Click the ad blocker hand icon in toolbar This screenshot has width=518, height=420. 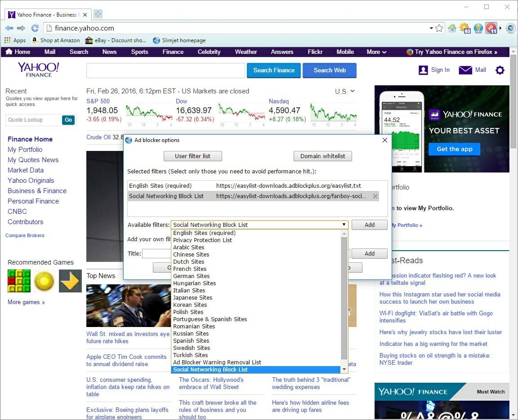[x=491, y=28]
